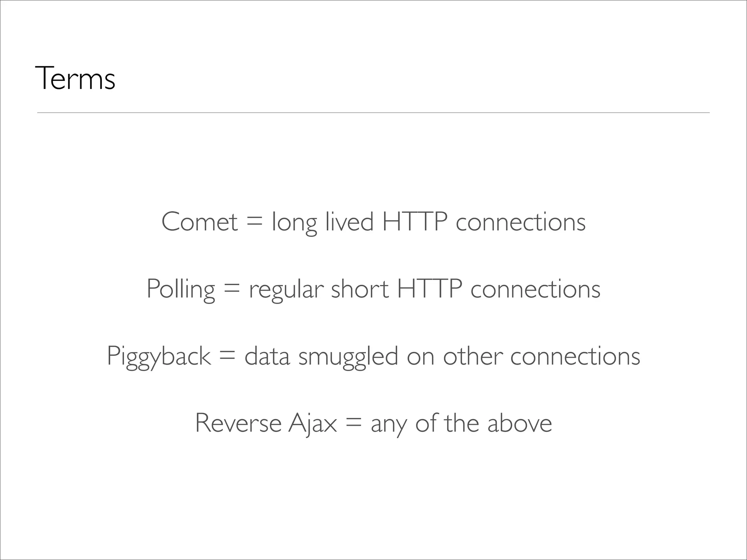Click "any of" in the Reverse Ajax line
Image resolution: width=747 pixels, height=560 pixels.
click(x=403, y=424)
